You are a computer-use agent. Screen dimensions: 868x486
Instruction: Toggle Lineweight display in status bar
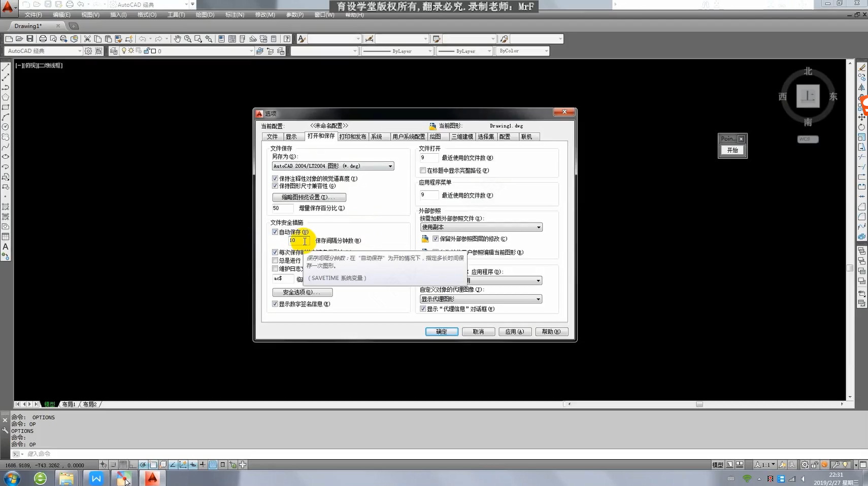pos(203,465)
